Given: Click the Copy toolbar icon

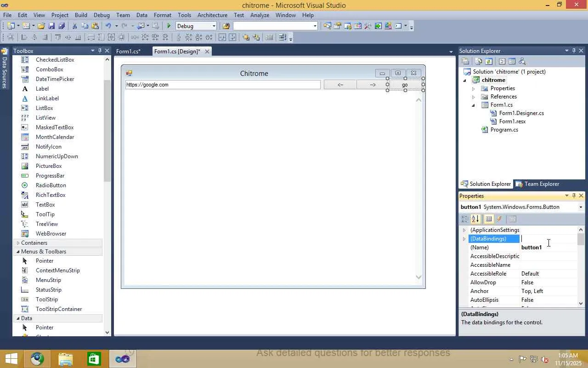Looking at the screenshot, I should pos(85,26).
